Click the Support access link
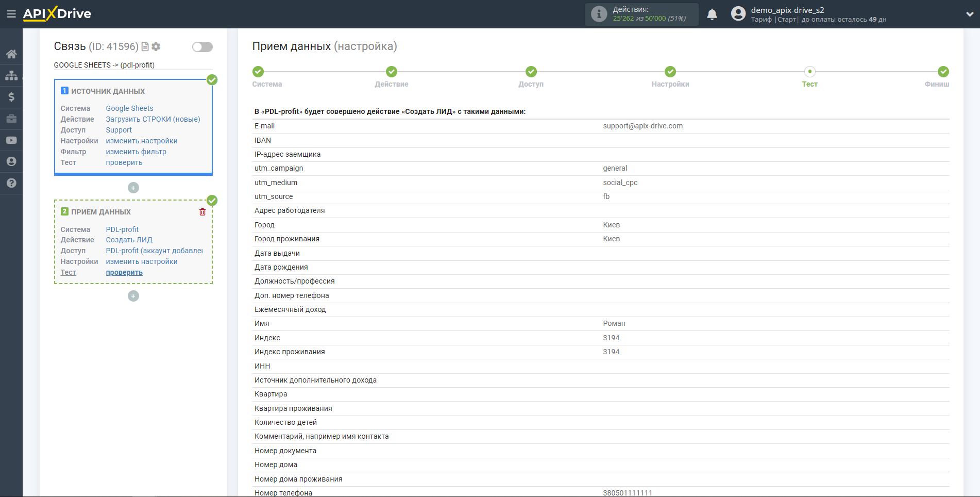The width and height of the screenshot is (980, 497). click(119, 130)
